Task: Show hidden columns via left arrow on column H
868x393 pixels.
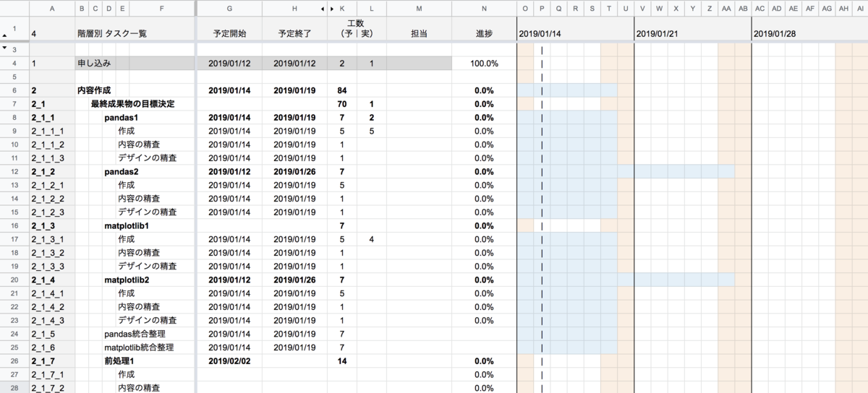Action: (x=323, y=9)
